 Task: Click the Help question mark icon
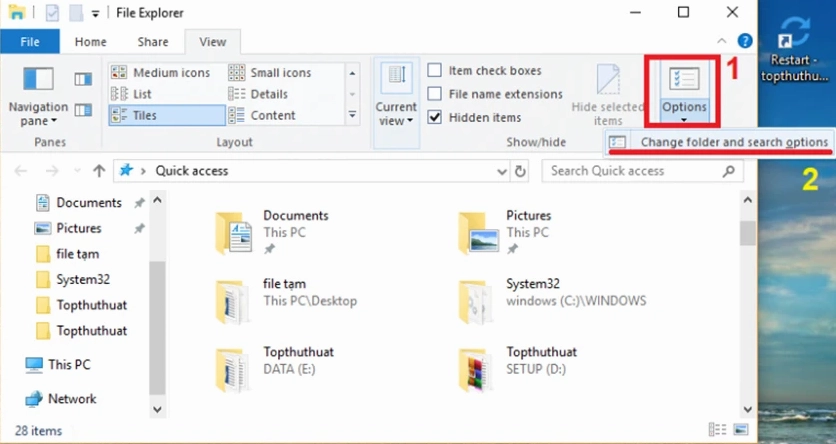coord(744,42)
